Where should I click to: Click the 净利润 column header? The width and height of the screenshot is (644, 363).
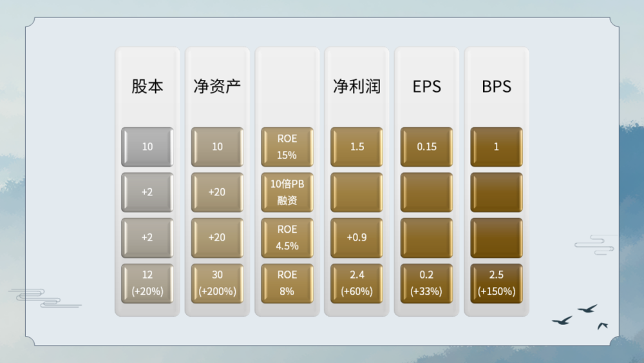[x=357, y=87]
